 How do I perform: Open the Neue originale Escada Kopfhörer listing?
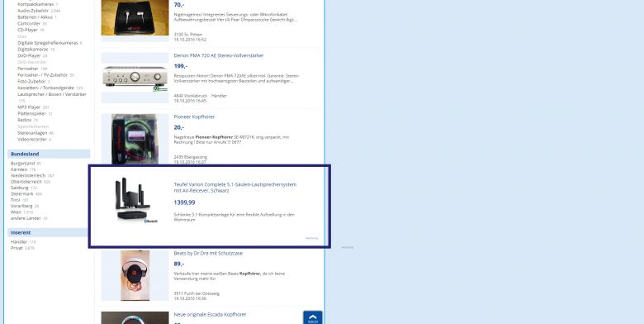210,315
